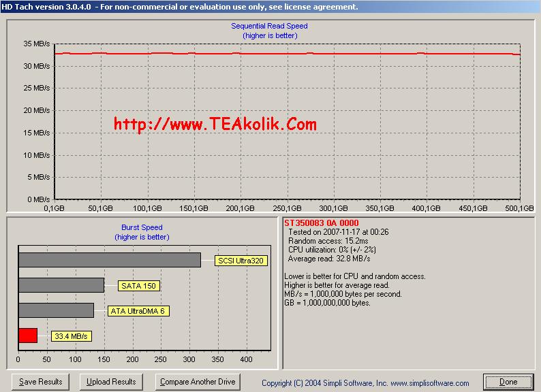Click the GB = 1,000,000,000 bytes note
Viewport: 541px width, 392px height.
click(x=328, y=303)
